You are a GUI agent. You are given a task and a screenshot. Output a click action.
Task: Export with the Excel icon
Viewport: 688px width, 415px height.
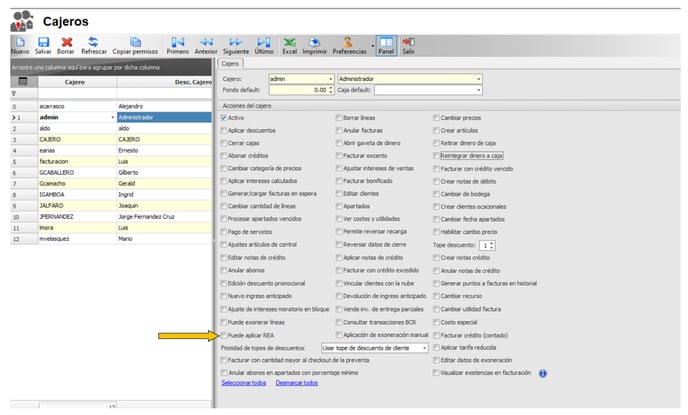pyautogui.click(x=289, y=46)
